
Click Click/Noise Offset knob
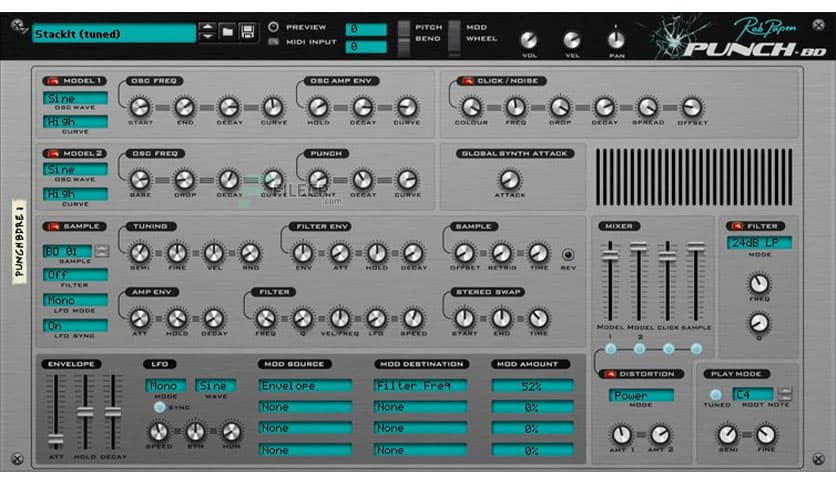(692, 107)
